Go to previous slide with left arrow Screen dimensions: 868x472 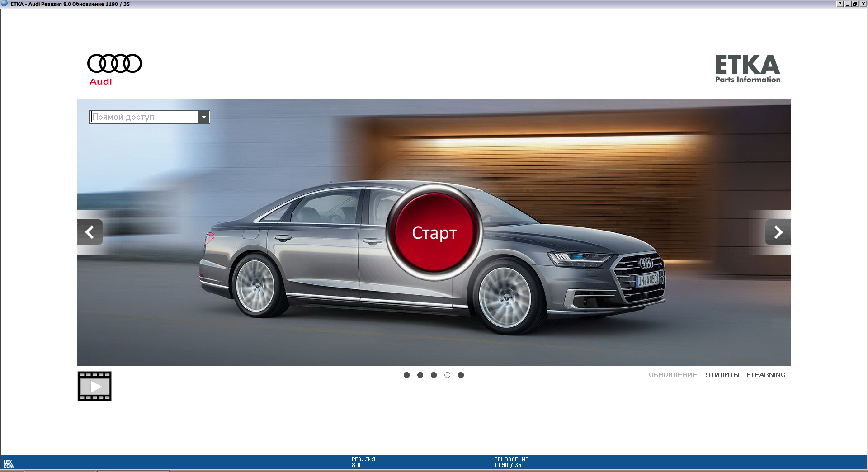(x=90, y=232)
